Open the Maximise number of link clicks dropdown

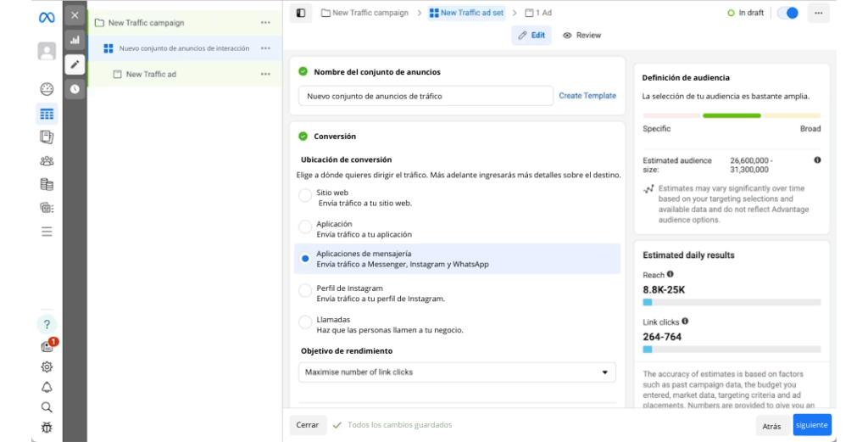coord(457,372)
